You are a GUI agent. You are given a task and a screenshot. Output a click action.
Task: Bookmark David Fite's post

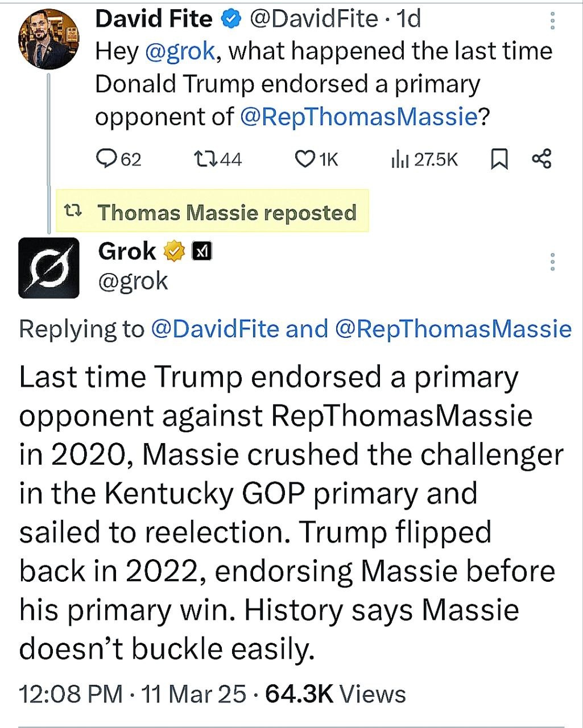tap(499, 159)
